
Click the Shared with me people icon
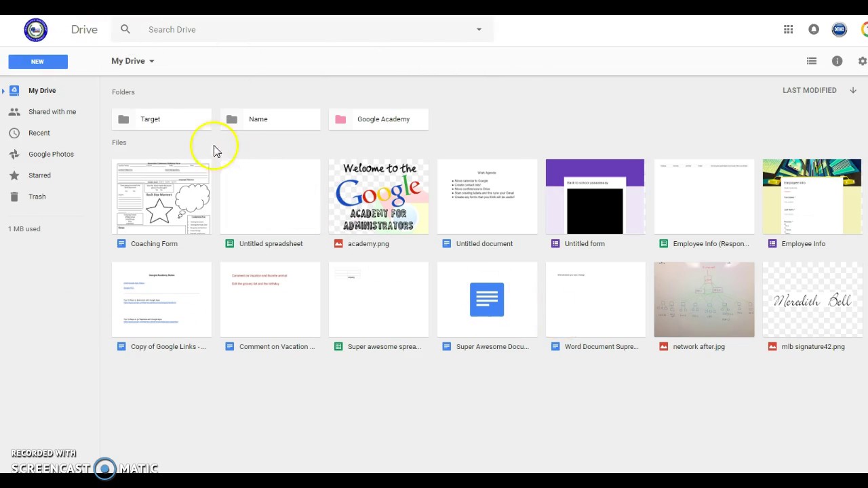tap(14, 112)
